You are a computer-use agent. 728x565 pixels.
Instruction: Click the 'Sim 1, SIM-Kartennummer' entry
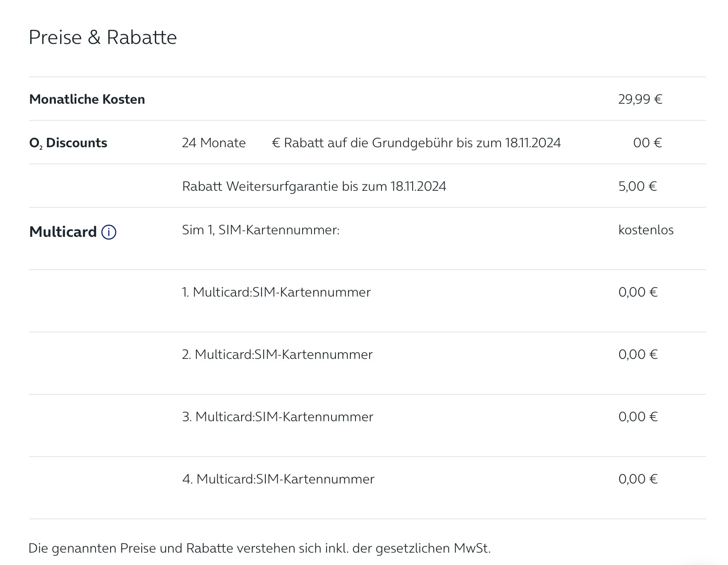coord(260,230)
